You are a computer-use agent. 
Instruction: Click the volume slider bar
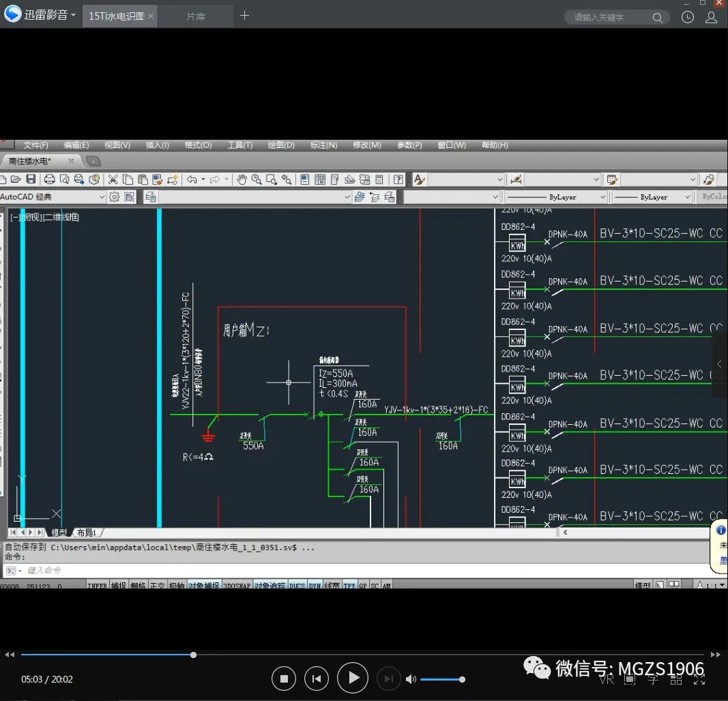click(441, 679)
